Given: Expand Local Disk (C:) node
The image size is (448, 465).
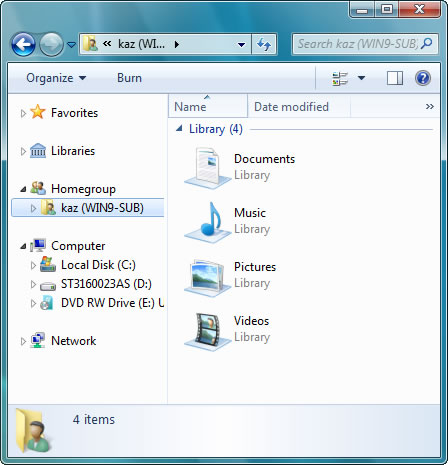Looking at the screenshot, I should [x=33, y=265].
